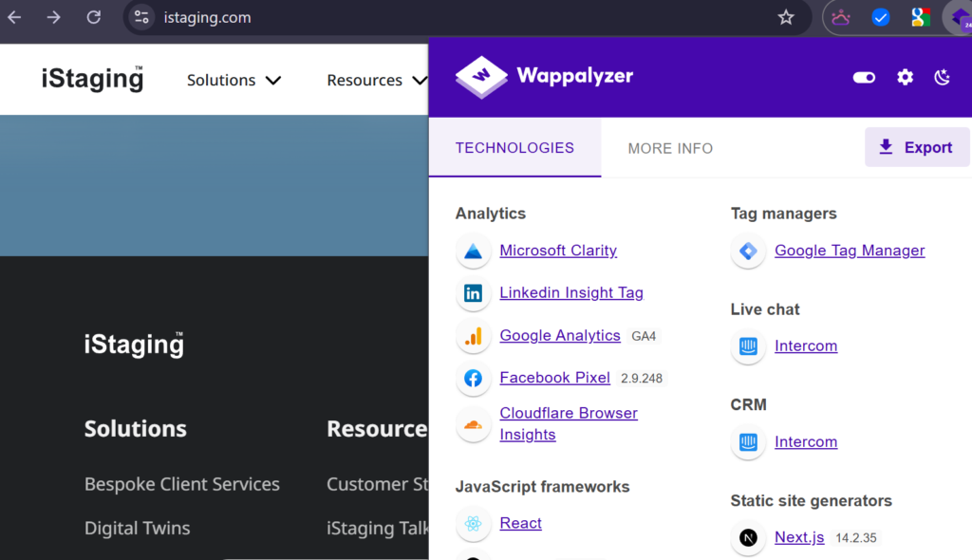This screenshot has height=560, width=972.
Task: Click the Google Analytics icon
Action: (473, 336)
